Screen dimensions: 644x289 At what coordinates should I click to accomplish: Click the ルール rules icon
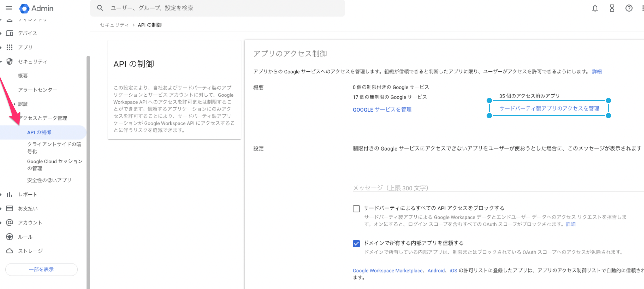[9, 236]
